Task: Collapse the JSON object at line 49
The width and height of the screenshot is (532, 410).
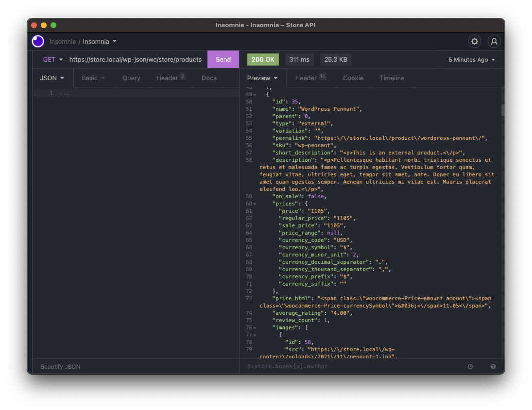Action: (x=255, y=94)
